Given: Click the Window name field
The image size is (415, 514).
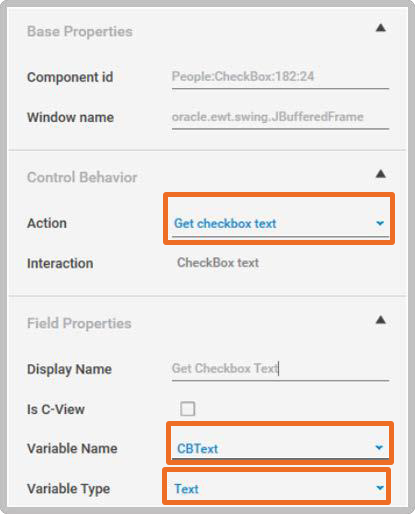Looking at the screenshot, I should click(280, 118).
